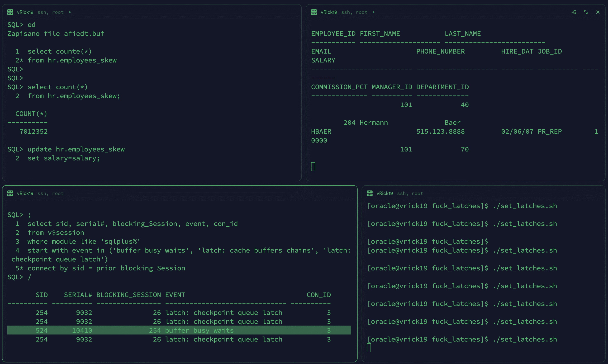
Task: Click the 'ssh, root' label in top-right pane
Action: 354,12
